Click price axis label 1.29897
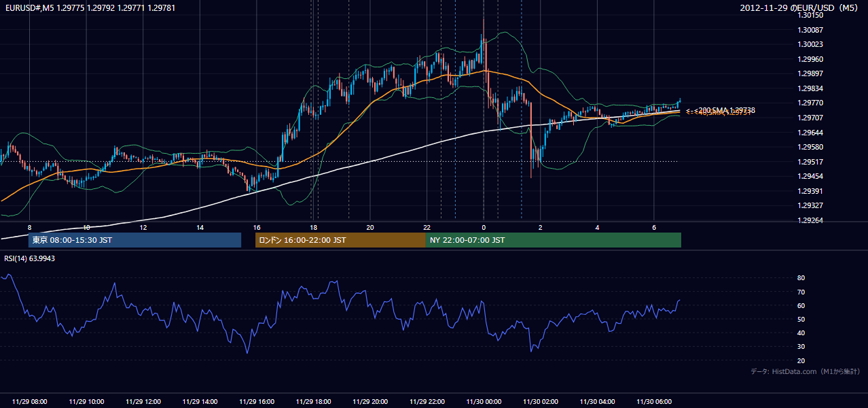Screen dimensions: 868x408 (x=810, y=73)
